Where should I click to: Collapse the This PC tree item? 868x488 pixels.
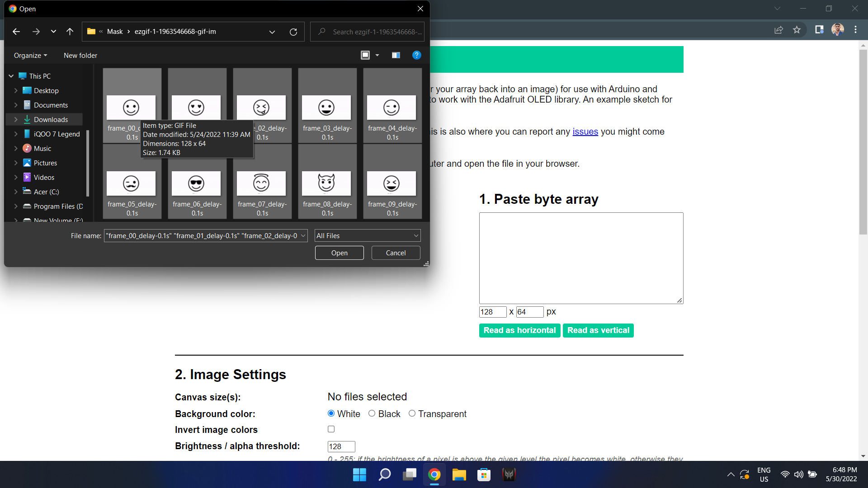(11, 76)
